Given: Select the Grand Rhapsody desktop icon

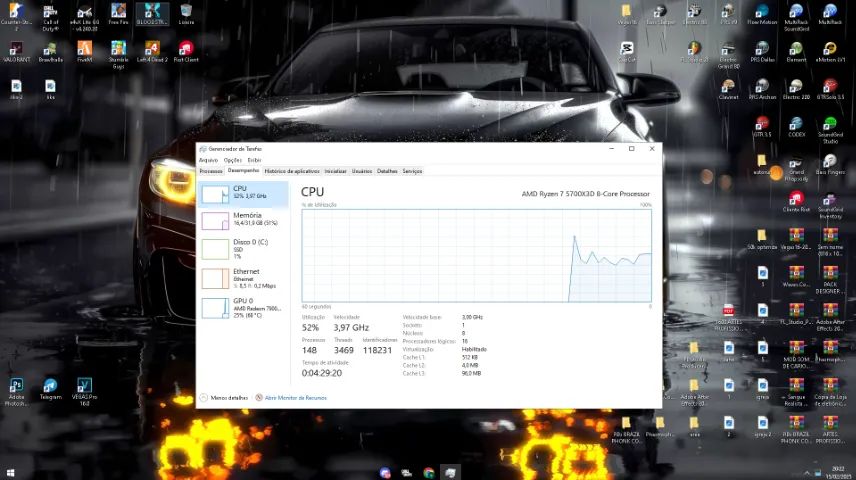Looking at the screenshot, I should point(796,168).
